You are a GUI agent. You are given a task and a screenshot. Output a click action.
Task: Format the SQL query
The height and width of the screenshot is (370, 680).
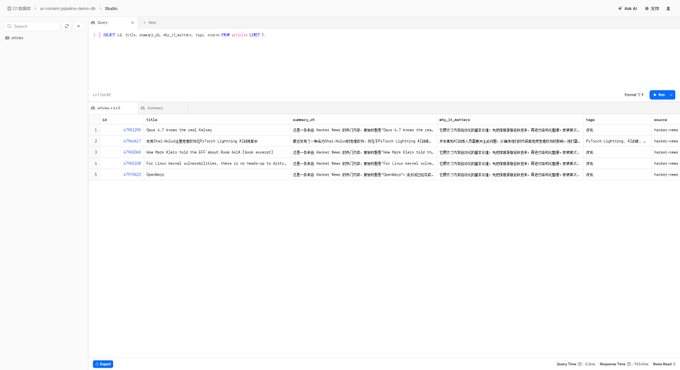click(634, 95)
